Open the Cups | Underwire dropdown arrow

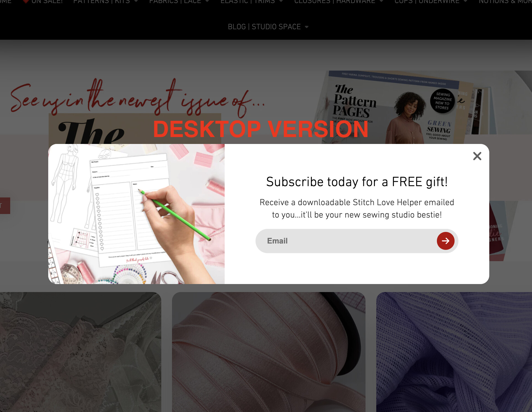point(465,1)
